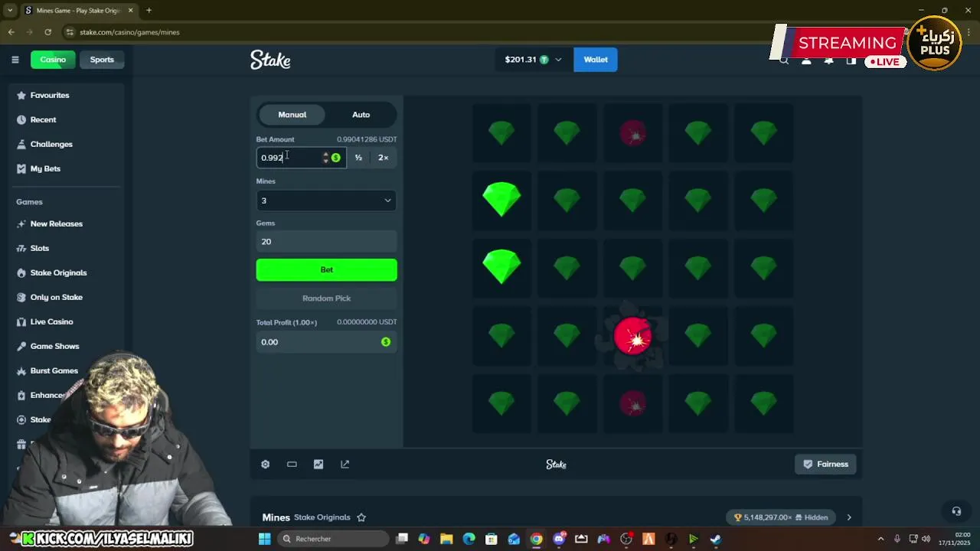Click the large exploded mine tile
Image resolution: width=980 pixels, height=551 pixels.
[x=632, y=335]
